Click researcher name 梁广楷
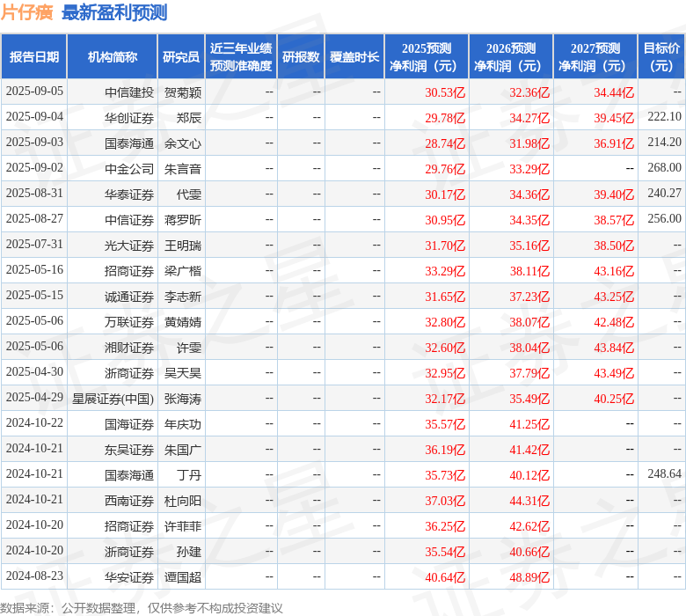 [183, 271]
